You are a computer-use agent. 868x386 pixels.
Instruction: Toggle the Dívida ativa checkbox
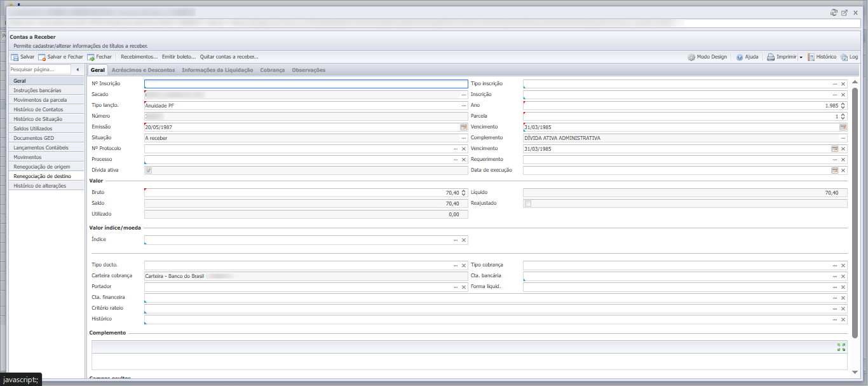[149, 170]
